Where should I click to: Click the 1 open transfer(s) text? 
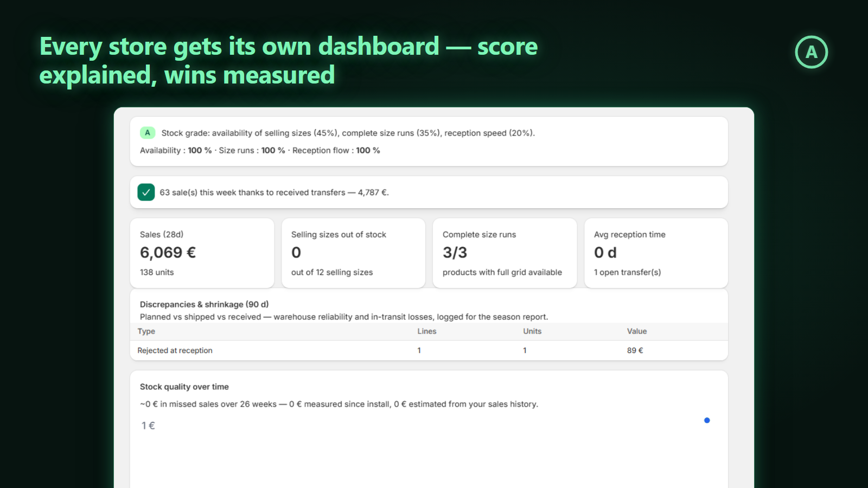click(x=628, y=272)
